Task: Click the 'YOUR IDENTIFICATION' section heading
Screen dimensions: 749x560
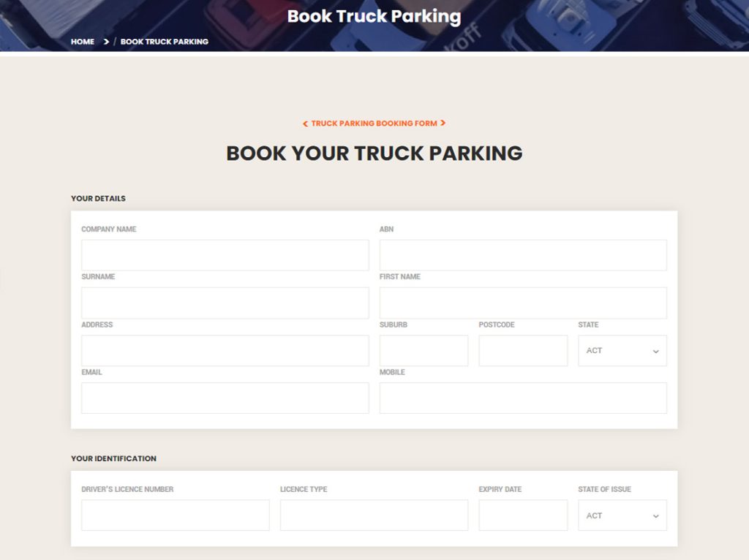Action: point(113,458)
